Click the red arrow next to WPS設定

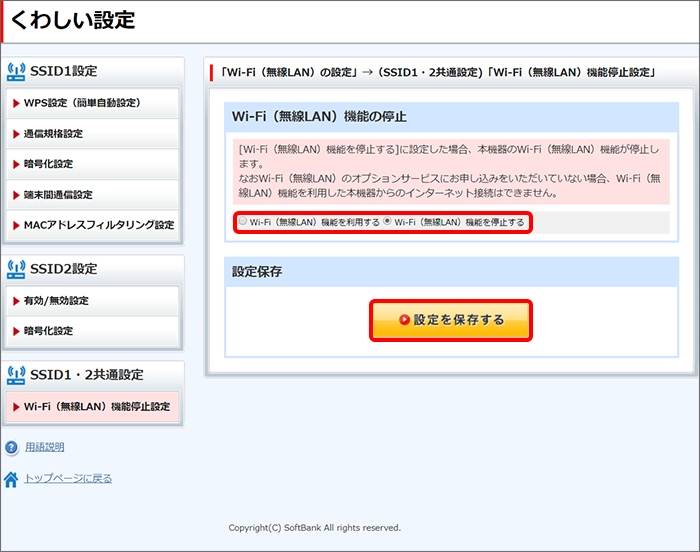17,103
